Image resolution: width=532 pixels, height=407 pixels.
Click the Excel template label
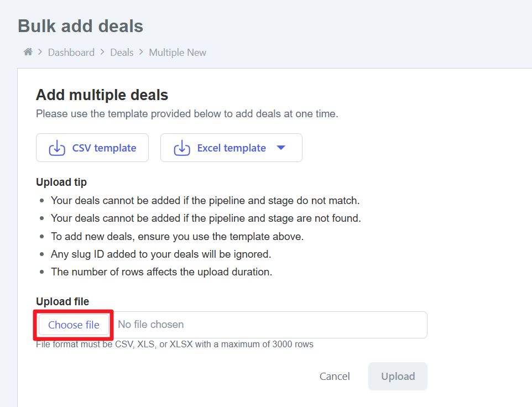point(231,148)
